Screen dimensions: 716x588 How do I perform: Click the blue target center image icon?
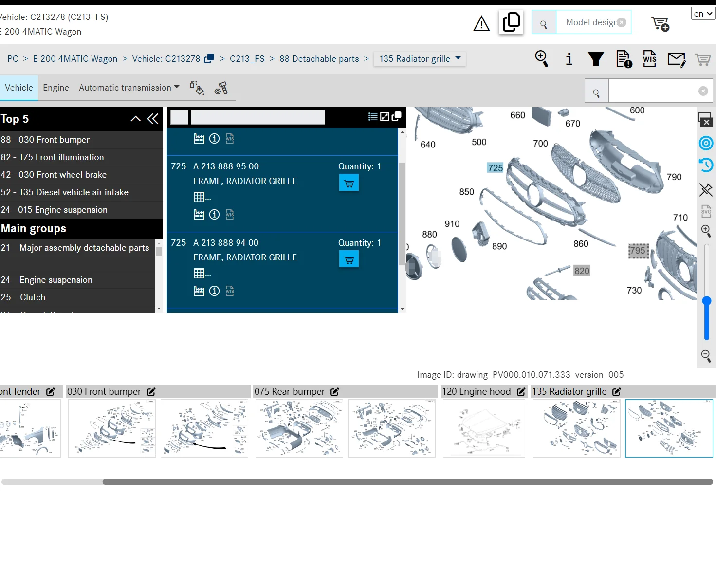(706, 143)
